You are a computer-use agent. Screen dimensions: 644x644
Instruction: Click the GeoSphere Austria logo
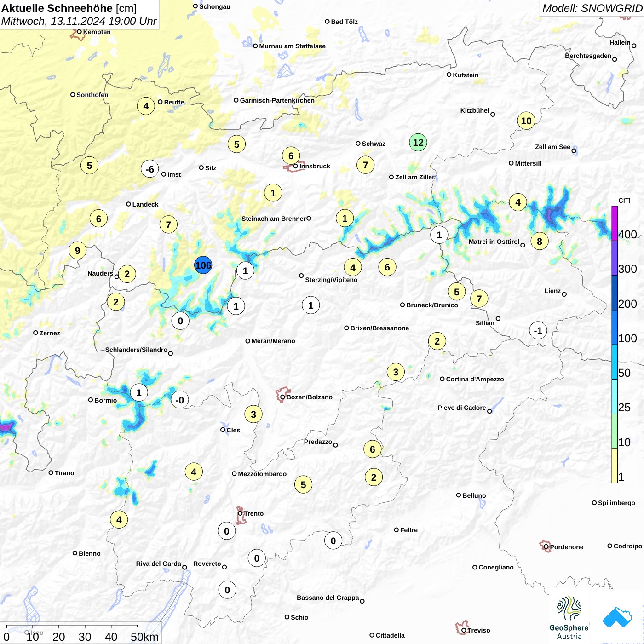(x=569, y=618)
